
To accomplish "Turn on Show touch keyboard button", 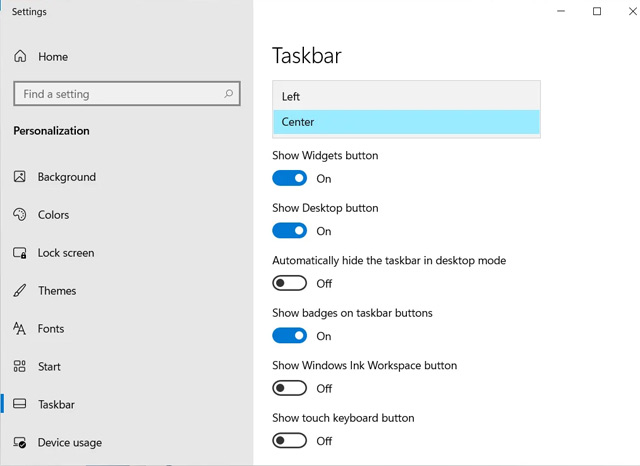I will (x=289, y=440).
